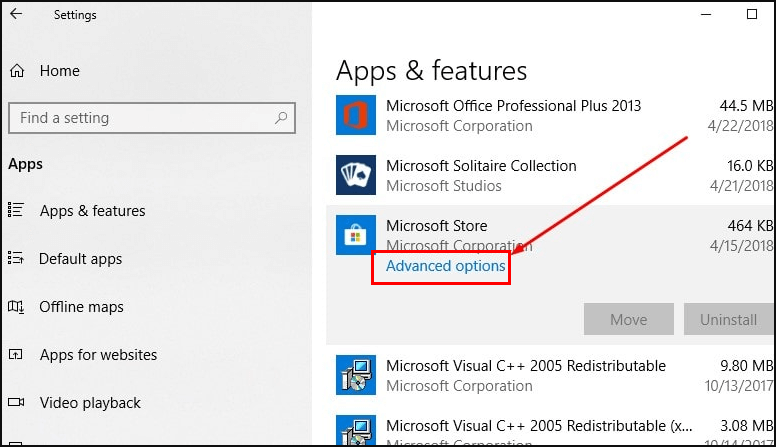Image resolution: width=776 pixels, height=447 pixels.
Task: Select Microsoft Visual C++ 2005 Redistributable
Action: tap(526, 366)
